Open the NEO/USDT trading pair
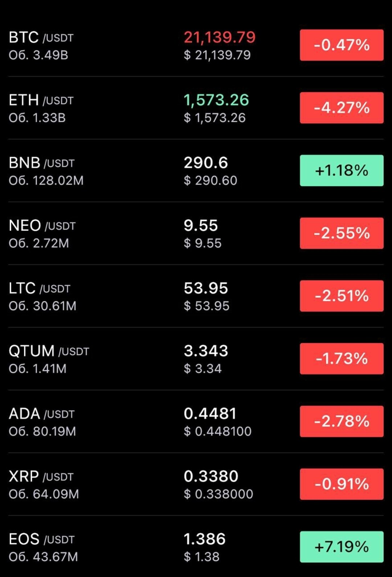Image resolution: width=392 pixels, height=577 pixels. (x=196, y=233)
